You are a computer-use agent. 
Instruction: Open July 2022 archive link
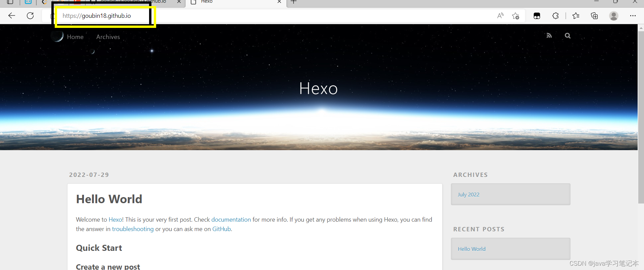click(x=468, y=194)
